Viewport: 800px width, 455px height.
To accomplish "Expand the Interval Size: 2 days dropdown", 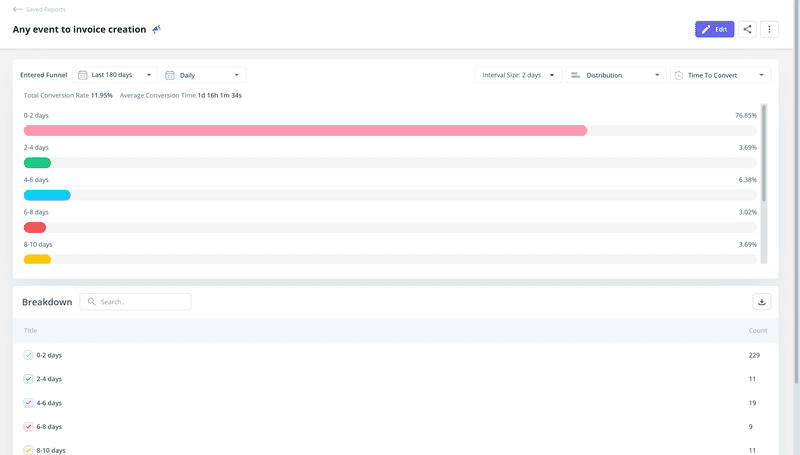I will [x=518, y=75].
